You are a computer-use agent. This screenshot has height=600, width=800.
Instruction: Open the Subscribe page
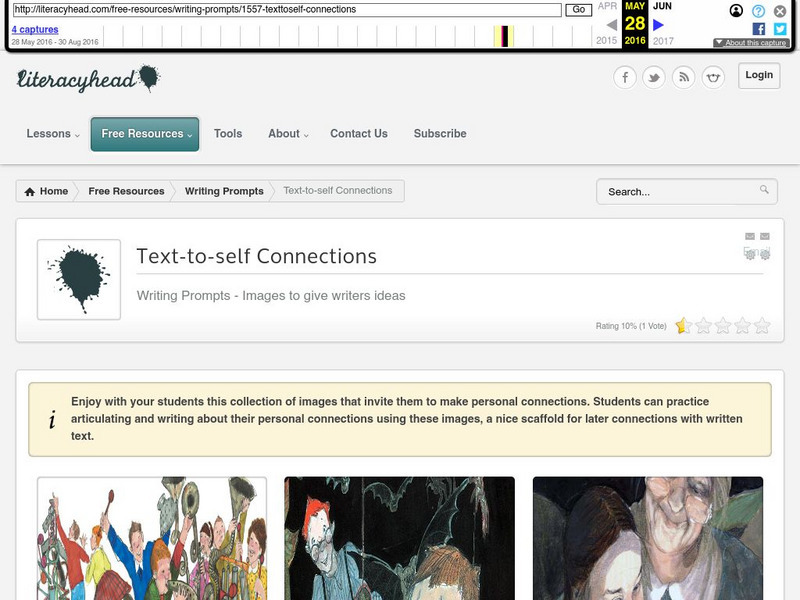tap(440, 134)
